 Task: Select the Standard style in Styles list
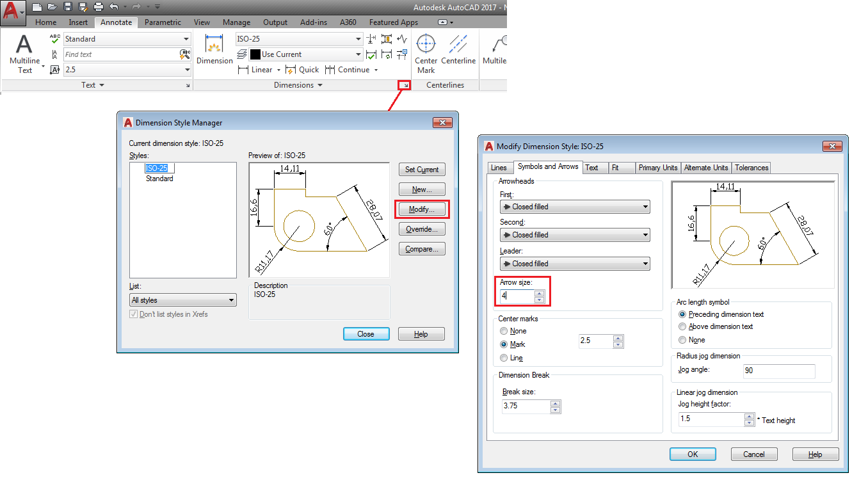pyautogui.click(x=159, y=179)
